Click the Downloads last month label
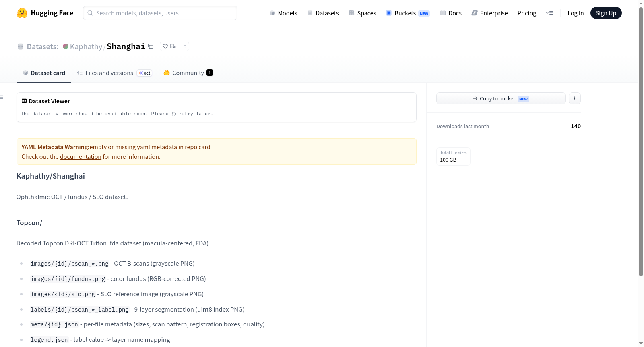Screen dimensions: 644x347 coord(463,126)
